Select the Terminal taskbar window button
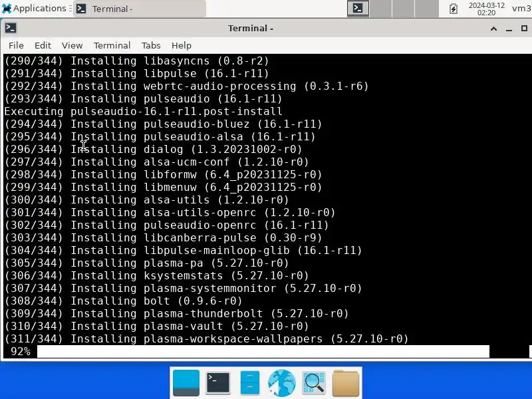Image resolution: width=532 pixels, height=399 pixels. click(140, 9)
